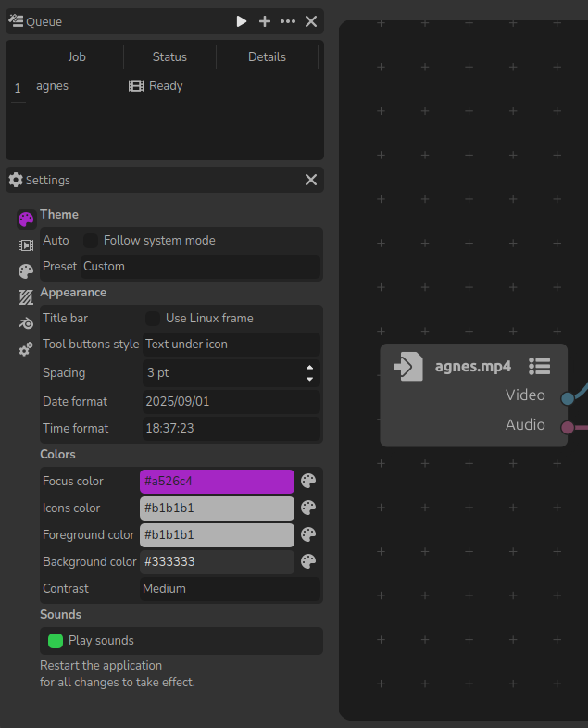Select the Theme palette tab in Settings
This screenshot has height=728, width=588.
tap(26, 220)
